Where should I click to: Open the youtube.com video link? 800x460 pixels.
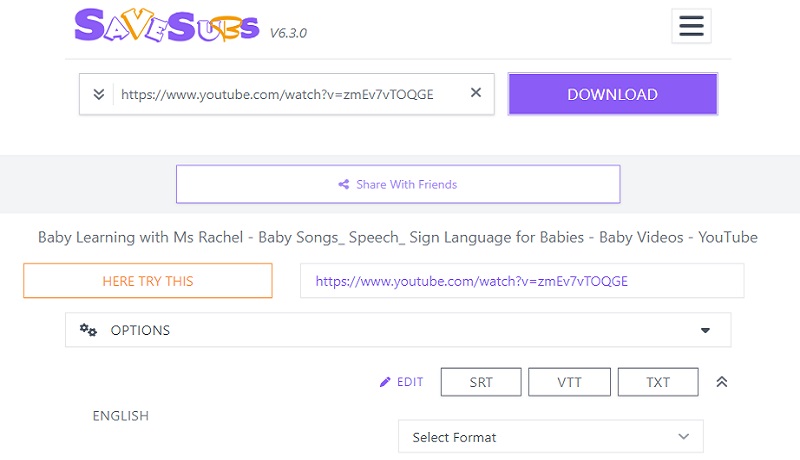pyautogui.click(x=471, y=281)
